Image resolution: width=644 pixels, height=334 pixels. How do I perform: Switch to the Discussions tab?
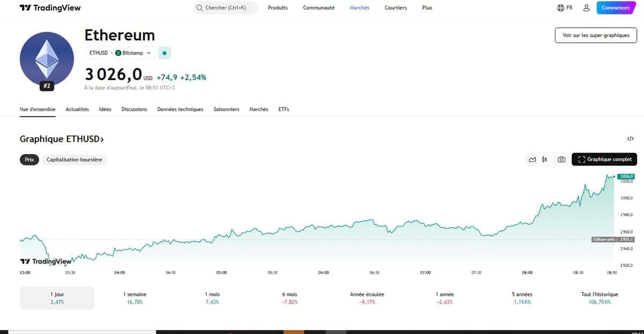(x=134, y=109)
